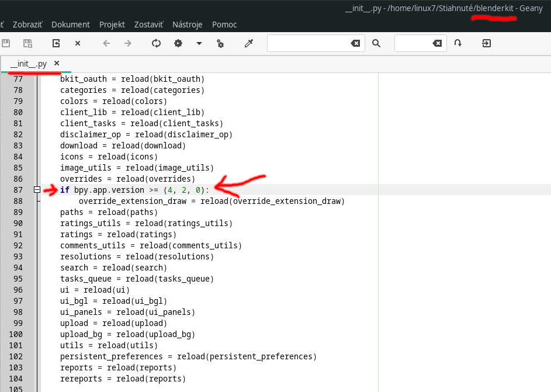This screenshot has width=551, height=392.
Task: Open the color chooser eyedropper icon
Action: coord(249,43)
